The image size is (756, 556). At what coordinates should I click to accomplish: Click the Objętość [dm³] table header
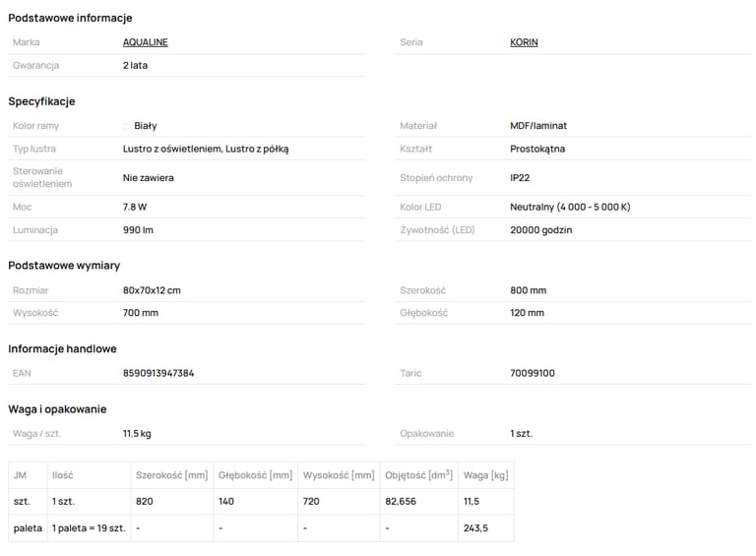[418, 475]
